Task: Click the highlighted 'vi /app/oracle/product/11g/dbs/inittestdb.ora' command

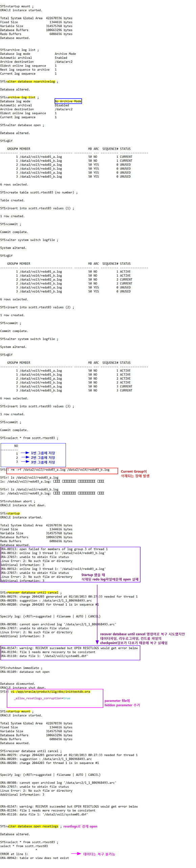Action: click(50, 691)
